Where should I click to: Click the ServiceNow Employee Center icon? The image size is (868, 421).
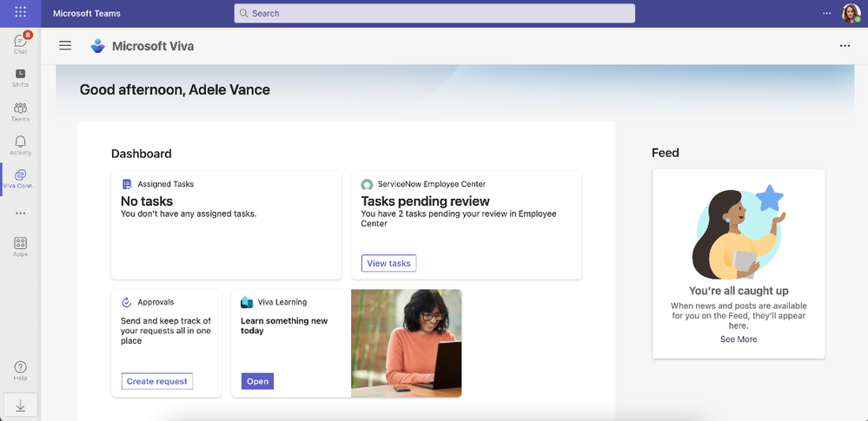click(x=367, y=184)
